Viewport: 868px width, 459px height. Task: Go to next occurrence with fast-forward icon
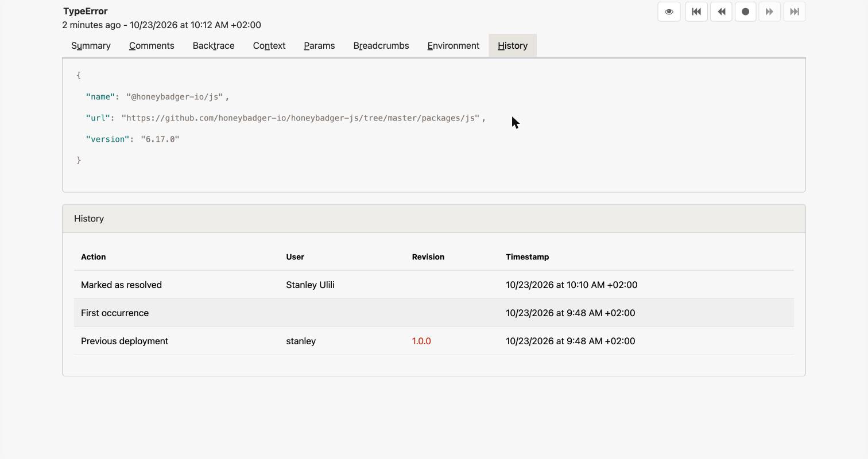(x=769, y=11)
